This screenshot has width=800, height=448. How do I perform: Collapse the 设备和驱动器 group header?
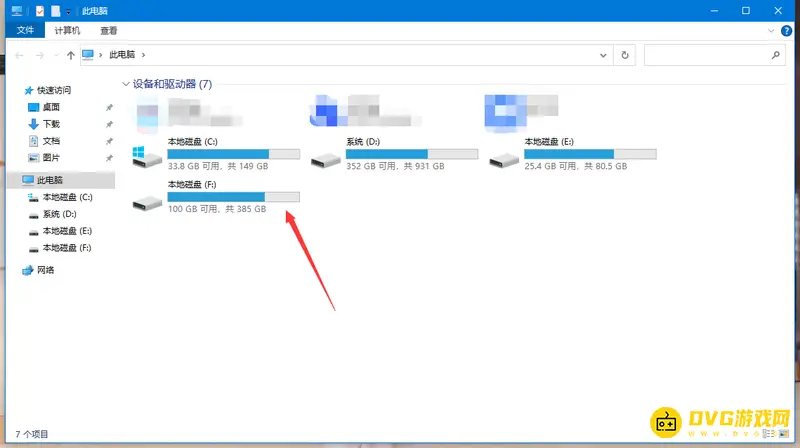tap(125, 84)
